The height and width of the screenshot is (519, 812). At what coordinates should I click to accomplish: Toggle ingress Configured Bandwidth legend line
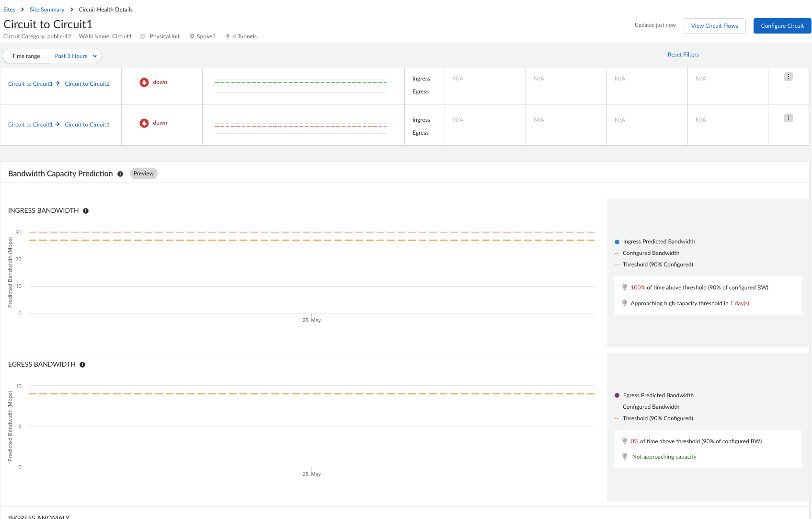(651, 253)
